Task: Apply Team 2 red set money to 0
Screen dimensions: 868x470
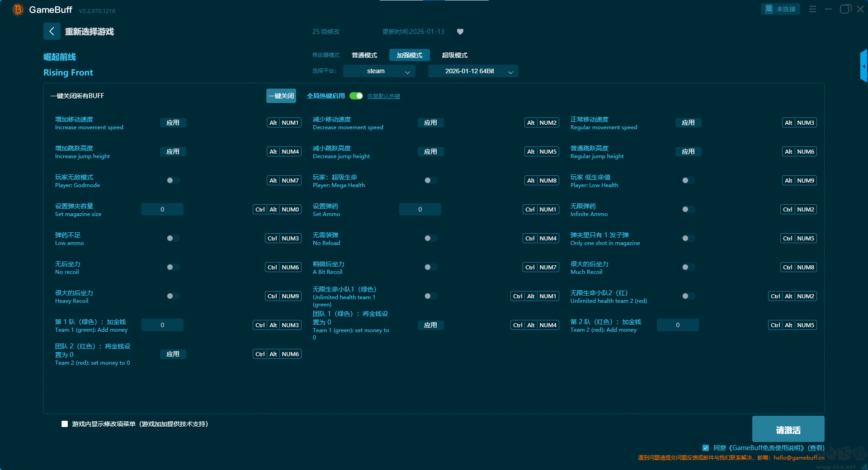Action: click(173, 354)
